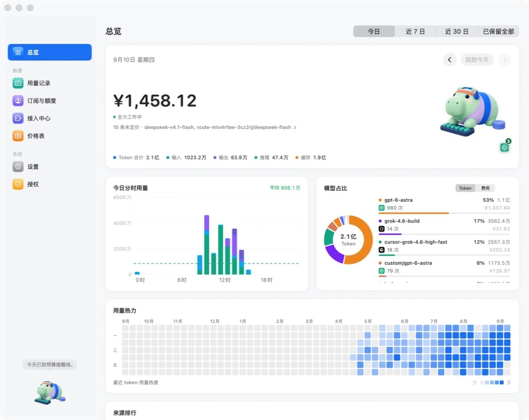
Task: Switch to 近 30 日 range
Action: click(x=457, y=31)
